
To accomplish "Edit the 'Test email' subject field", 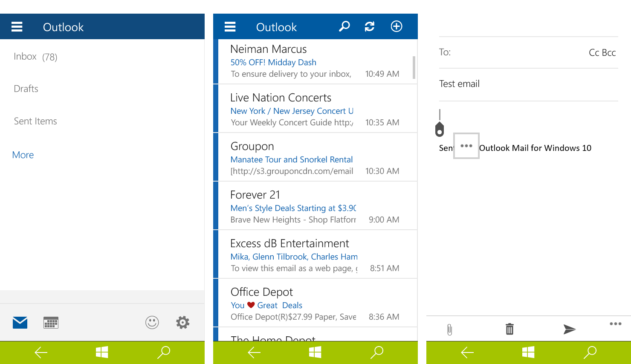I will tap(529, 84).
